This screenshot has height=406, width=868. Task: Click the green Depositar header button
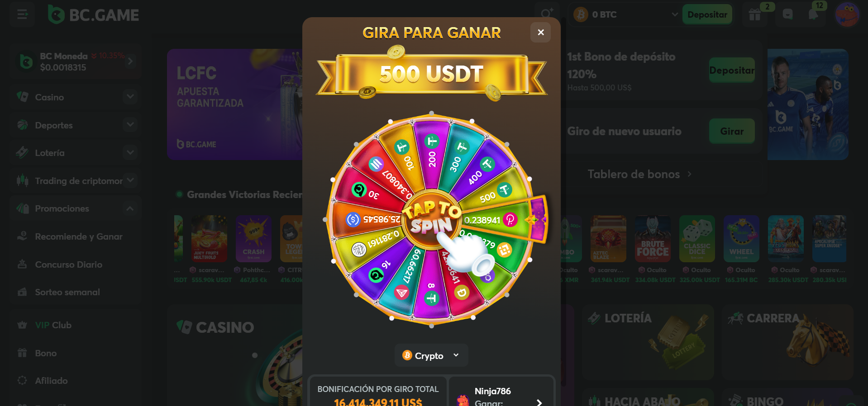707,14
